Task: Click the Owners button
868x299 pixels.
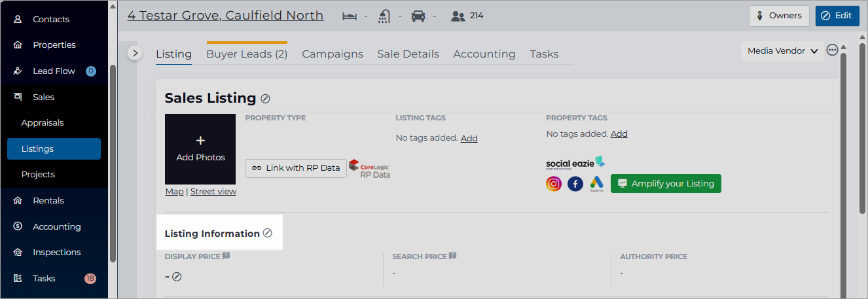Action: pyautogui.click(x=779, y=16)
